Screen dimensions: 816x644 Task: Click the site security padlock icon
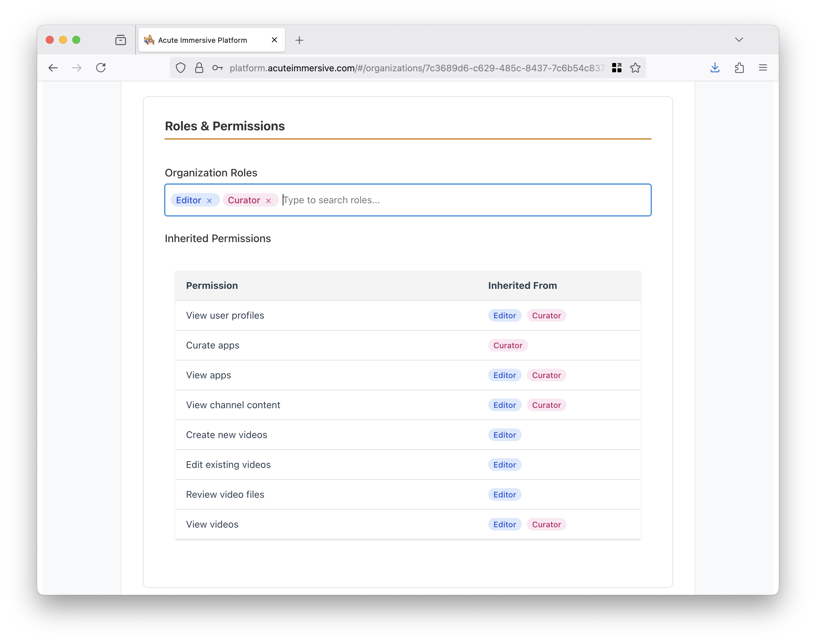click(199, 68)
